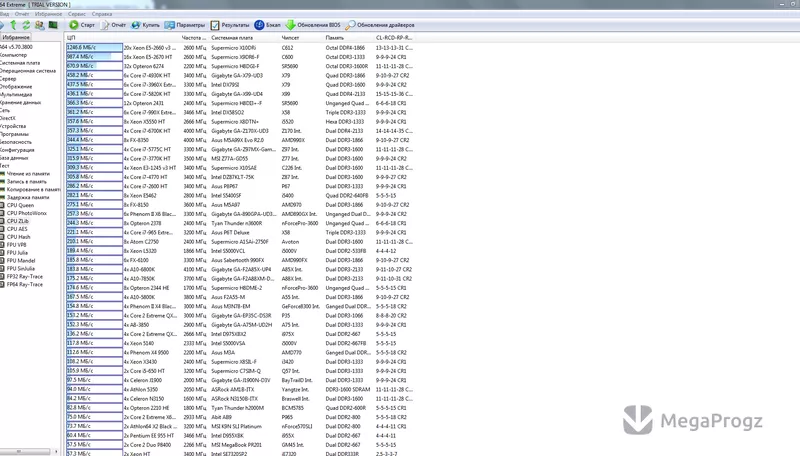
Task: Click Обновления BIOS green arrow button
Action: 313,24
